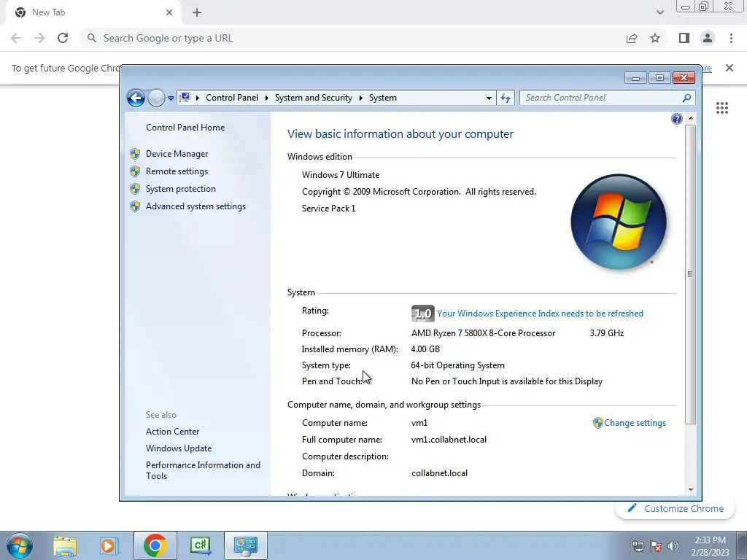The height and width of the screenshot is (560, 747).
Task: Open Chrome tab search chevron
Action: tap(659, 12)
